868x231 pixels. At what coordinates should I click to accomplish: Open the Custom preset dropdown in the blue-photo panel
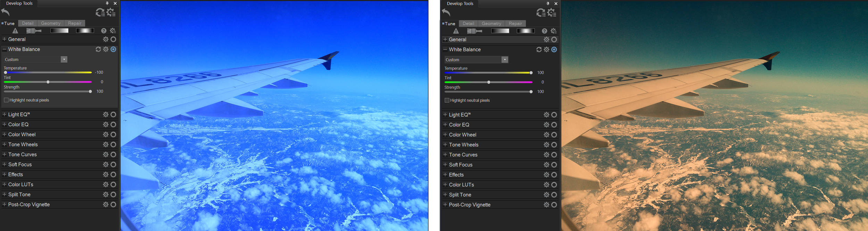click(x=35, y=59)
